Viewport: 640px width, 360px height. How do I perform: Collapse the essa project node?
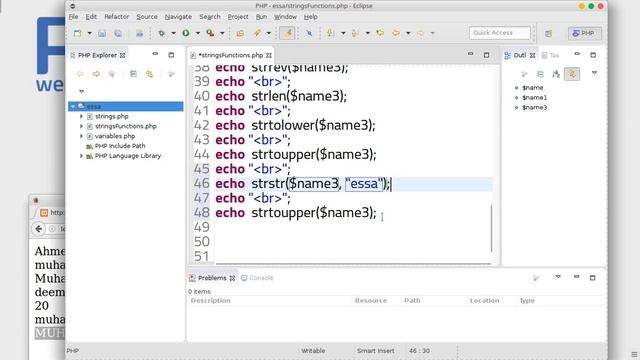tap(73, 107)
